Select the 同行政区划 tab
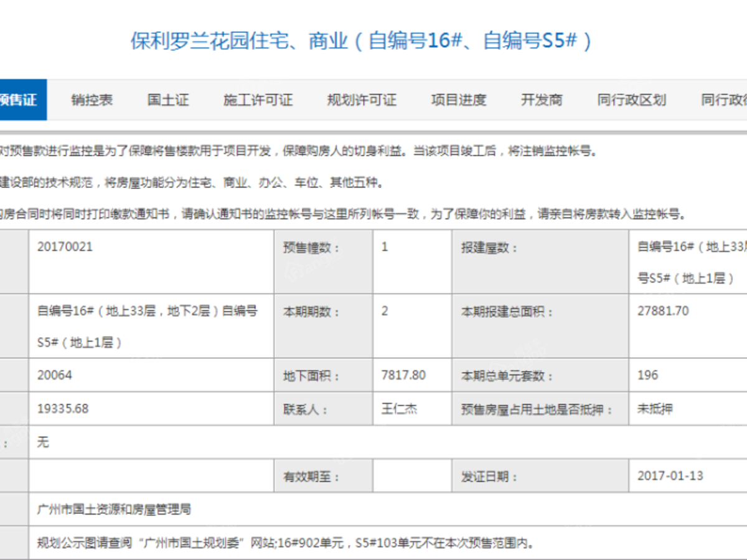747x560 pixels. 632,100
